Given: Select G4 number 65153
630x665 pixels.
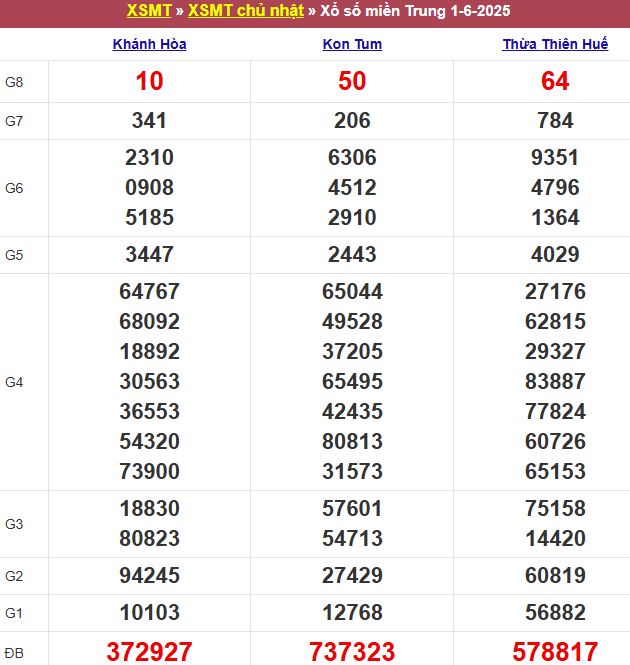Looking at the screenshot, I should pos(555,472).
